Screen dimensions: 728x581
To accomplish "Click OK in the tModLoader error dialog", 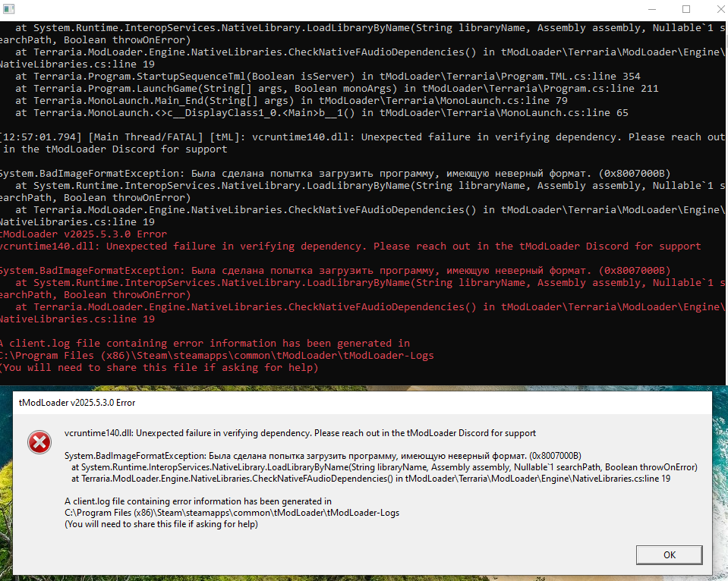I will (x=669, y=555).
